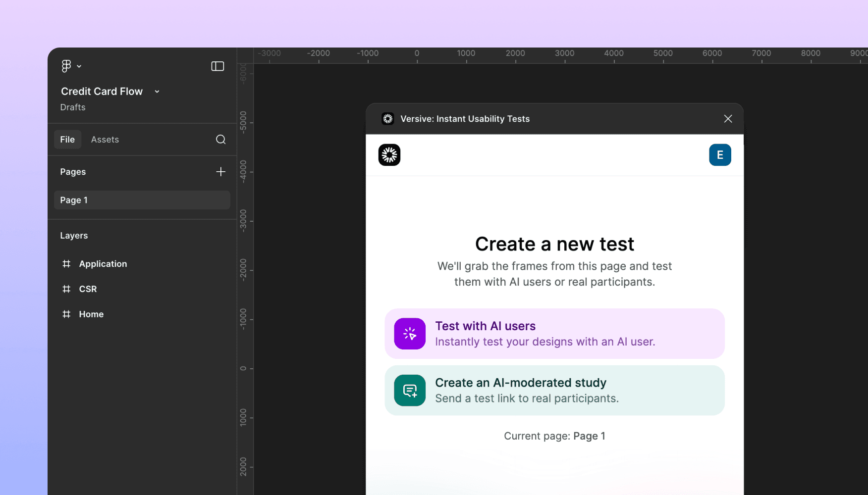This screenshot has height=495, width=868.
Task: Click the purple AI spark icon
Action: [x=409, y=334]
